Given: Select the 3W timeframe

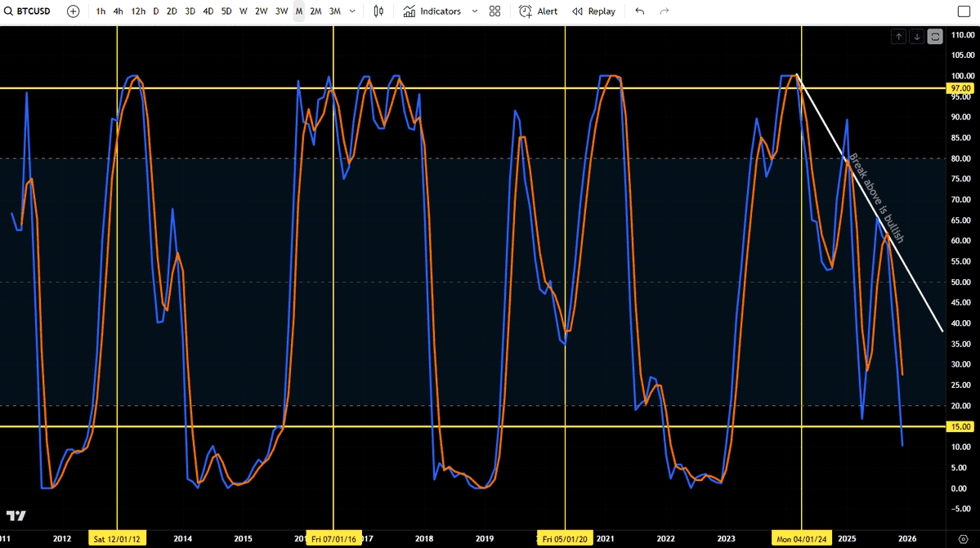Looking at the screenshot, I should click(282, 11).
